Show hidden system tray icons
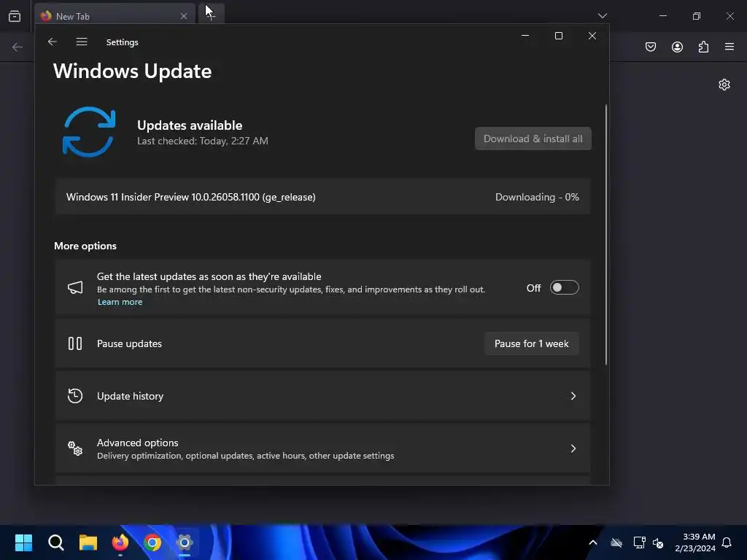 click(x=593, y=542)
